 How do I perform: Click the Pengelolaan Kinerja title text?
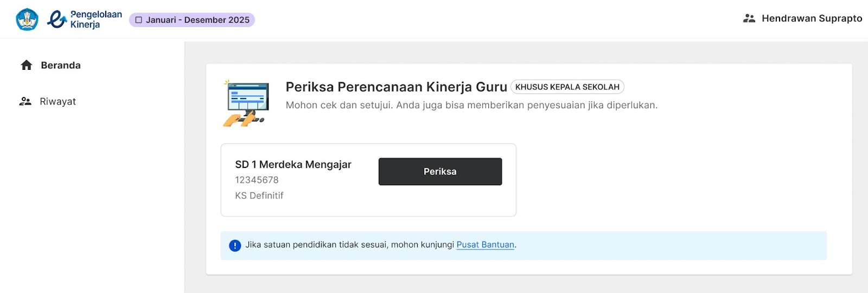click(x=96, y=19)
